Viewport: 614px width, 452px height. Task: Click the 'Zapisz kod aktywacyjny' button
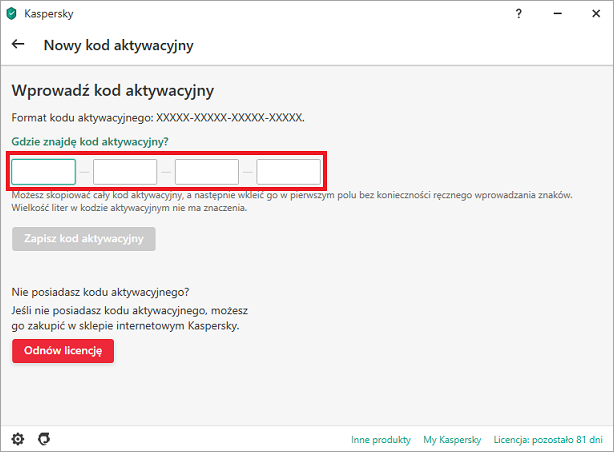point(84,239)
